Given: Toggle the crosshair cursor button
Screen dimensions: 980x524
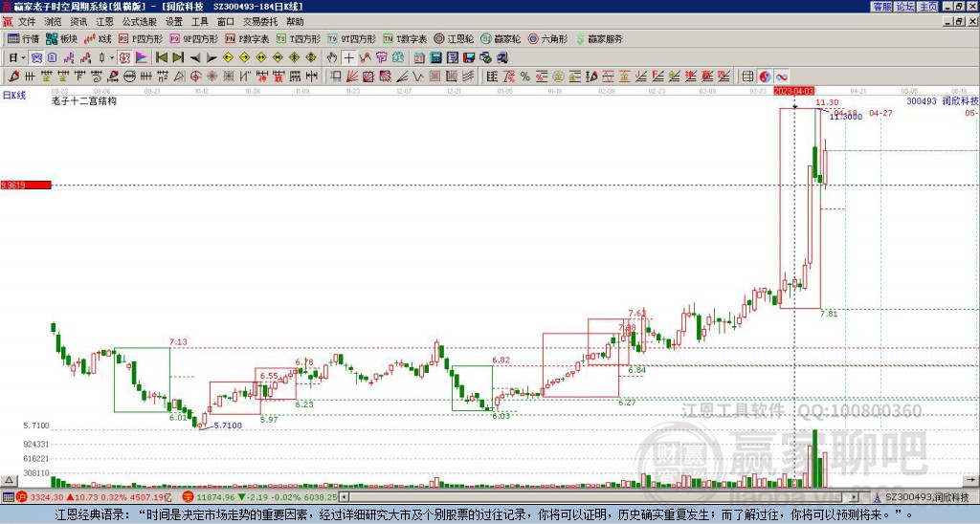Looking at the screenshot, I should pyautogui.click(x=349, y=57).
